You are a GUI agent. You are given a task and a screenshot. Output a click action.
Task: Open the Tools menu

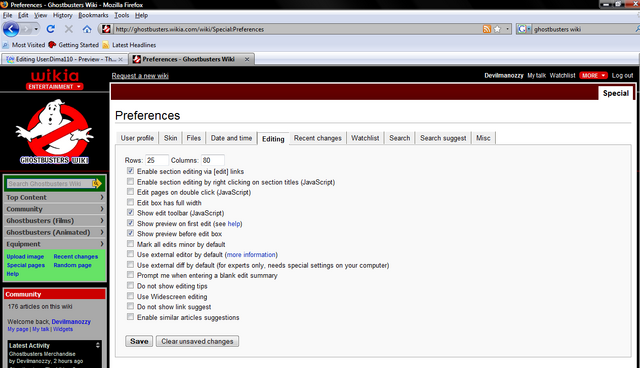coord(122,15)
